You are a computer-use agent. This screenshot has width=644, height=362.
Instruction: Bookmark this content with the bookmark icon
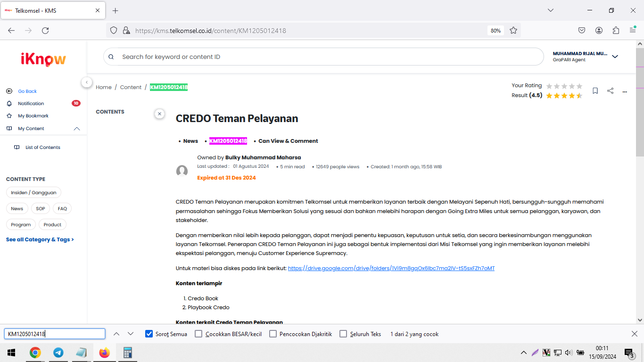click(x=595, y=90)
